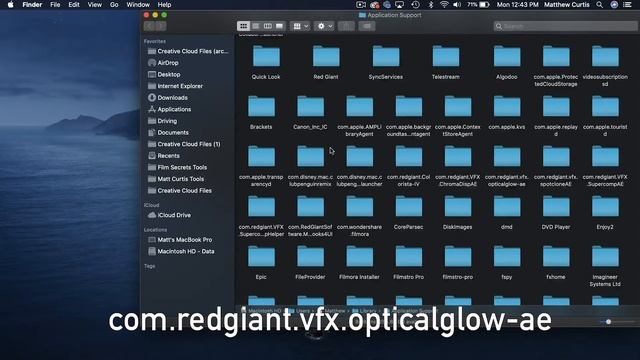Open the group-by dropdown in toolbar
640x360 pixels.
(x=300, y=26)
